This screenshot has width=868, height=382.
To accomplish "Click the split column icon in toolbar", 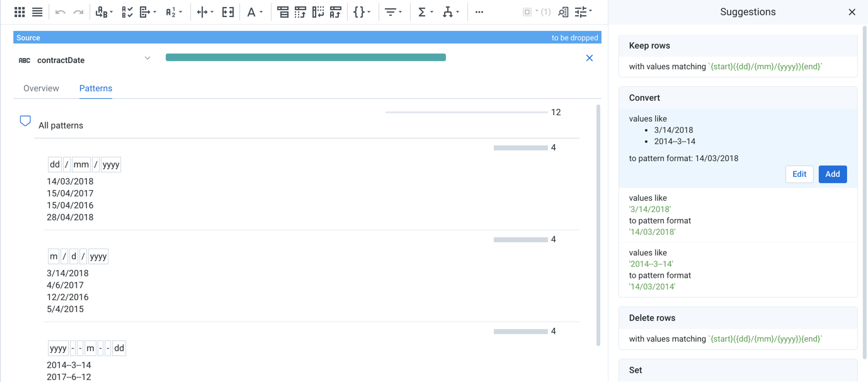I will [x=203, y=11].
